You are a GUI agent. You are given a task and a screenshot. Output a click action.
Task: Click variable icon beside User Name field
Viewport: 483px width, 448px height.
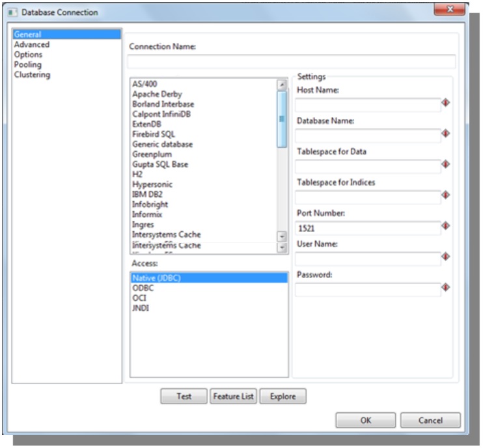[x=446, y=257]
